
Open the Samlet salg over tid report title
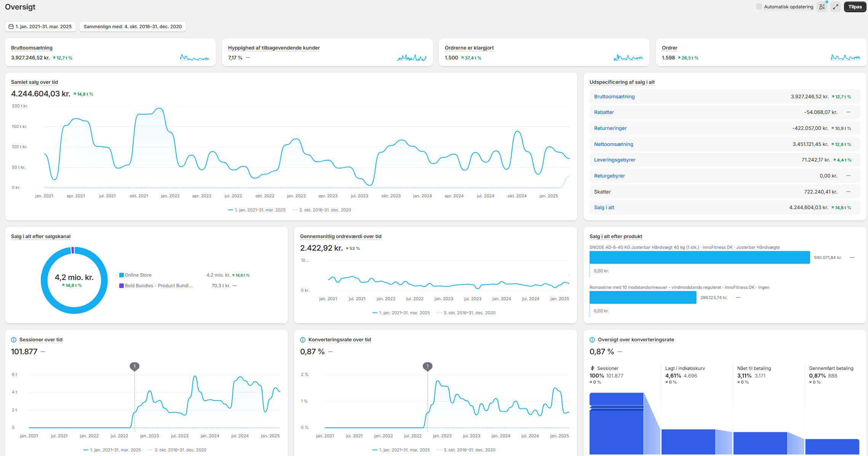[x=35, y=82]
